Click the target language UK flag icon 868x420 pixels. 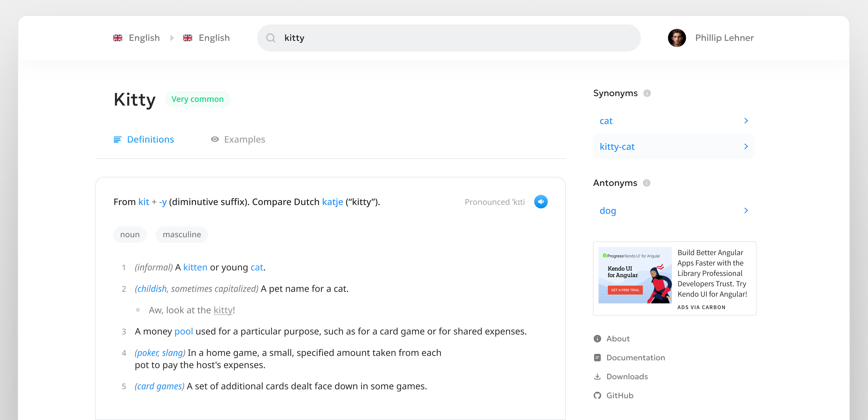188,38
